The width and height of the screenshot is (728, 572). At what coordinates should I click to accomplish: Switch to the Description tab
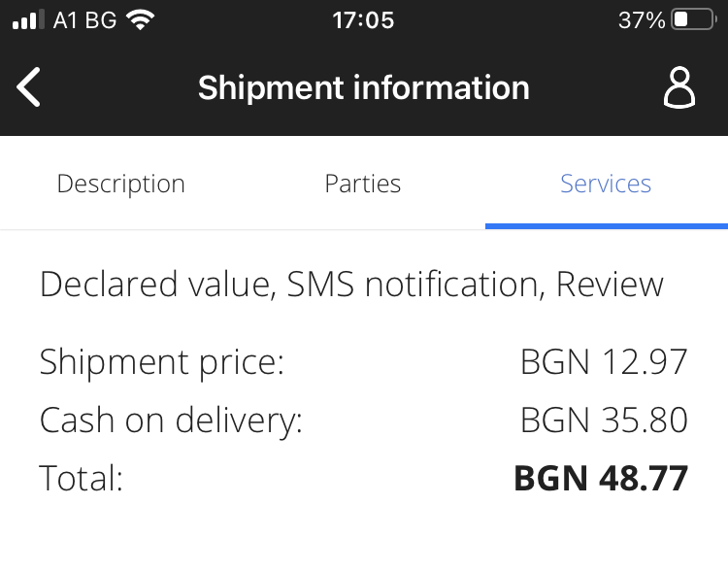pyautogui.click(x=120, y=184)
